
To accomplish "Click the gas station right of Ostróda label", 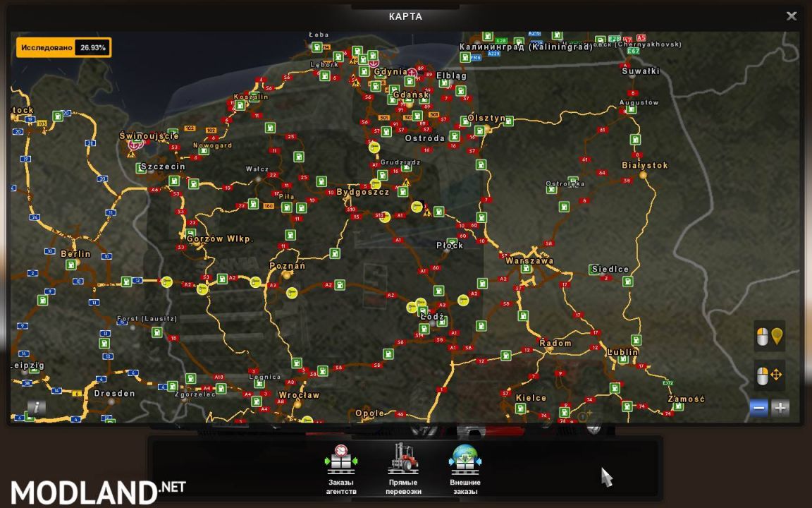I will click(x=455, y=136).
